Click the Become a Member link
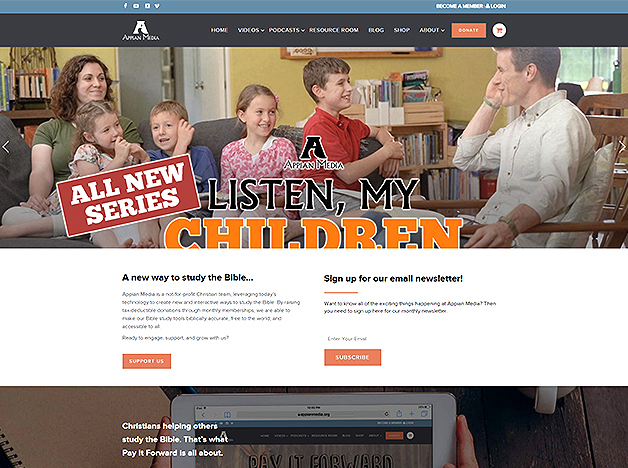 459,6
